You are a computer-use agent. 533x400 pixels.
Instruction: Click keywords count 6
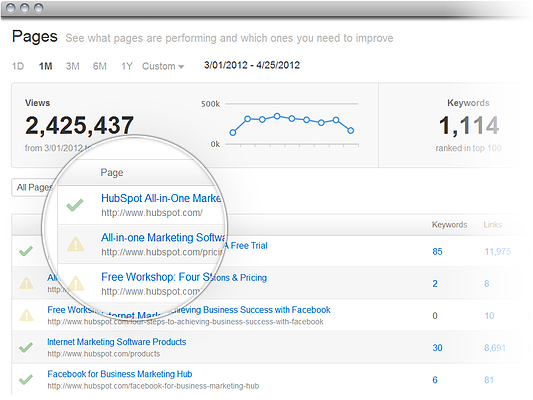click(435, 380)
